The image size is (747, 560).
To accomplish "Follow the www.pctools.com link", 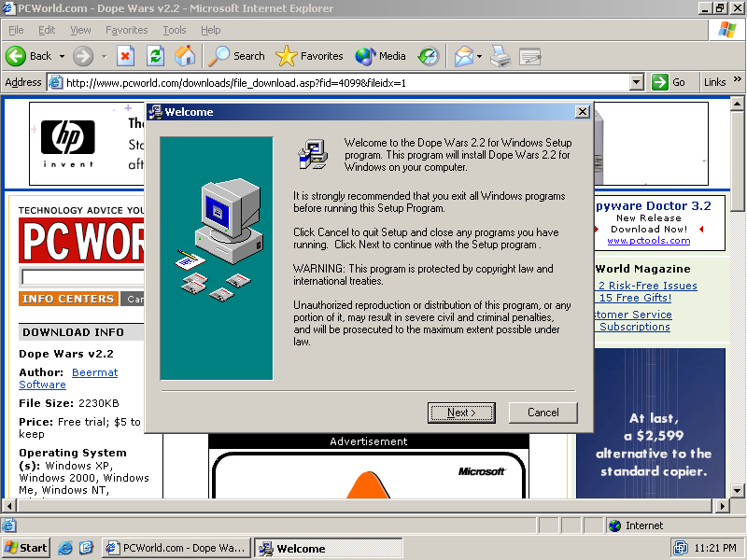I will 648,241.
